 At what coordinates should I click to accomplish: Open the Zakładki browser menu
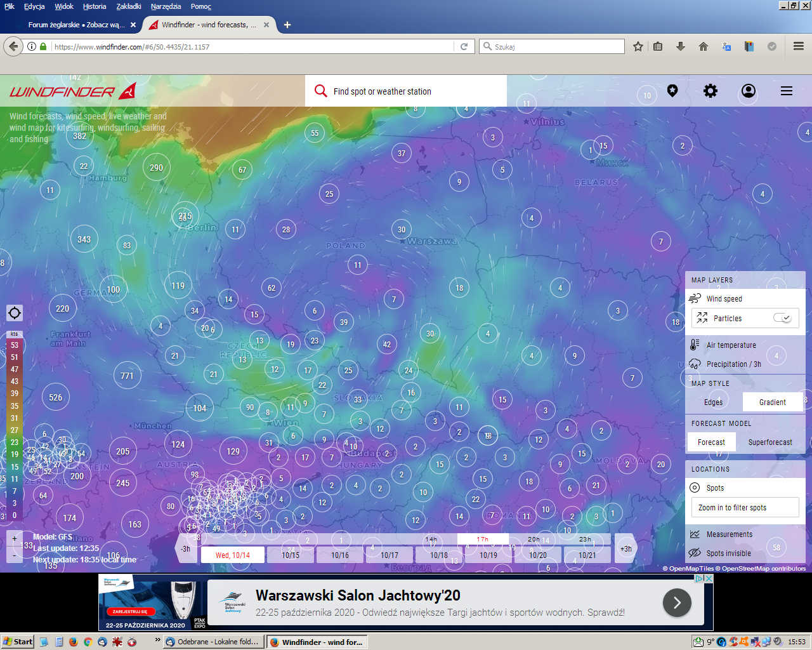tap(129, 6)
